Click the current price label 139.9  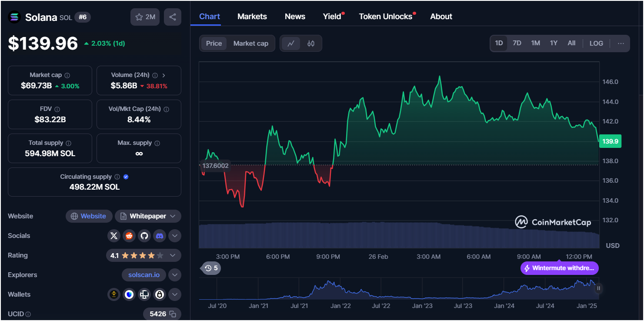tap(610, 141)
